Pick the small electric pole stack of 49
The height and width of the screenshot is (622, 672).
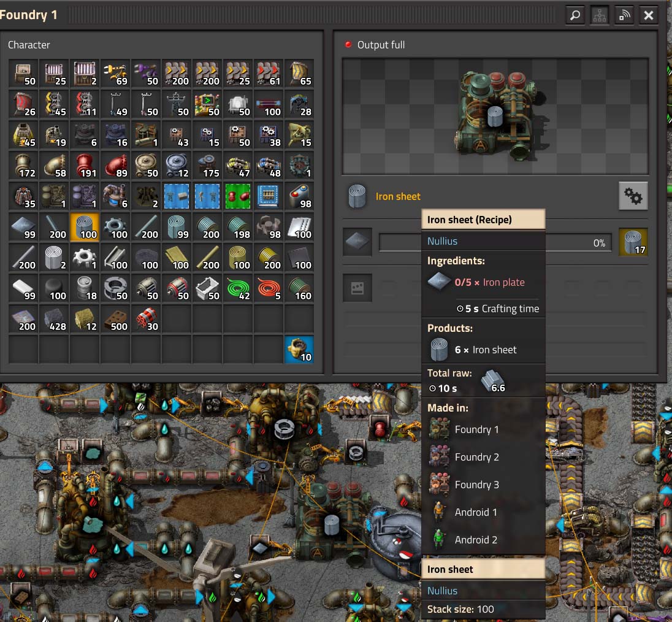point(115,105)
